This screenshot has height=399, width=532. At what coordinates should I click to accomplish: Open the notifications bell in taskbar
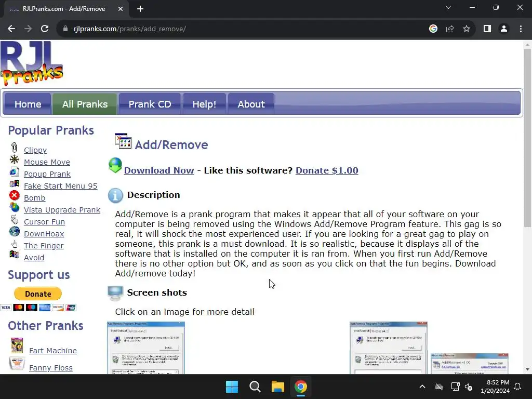coord(518,387)
